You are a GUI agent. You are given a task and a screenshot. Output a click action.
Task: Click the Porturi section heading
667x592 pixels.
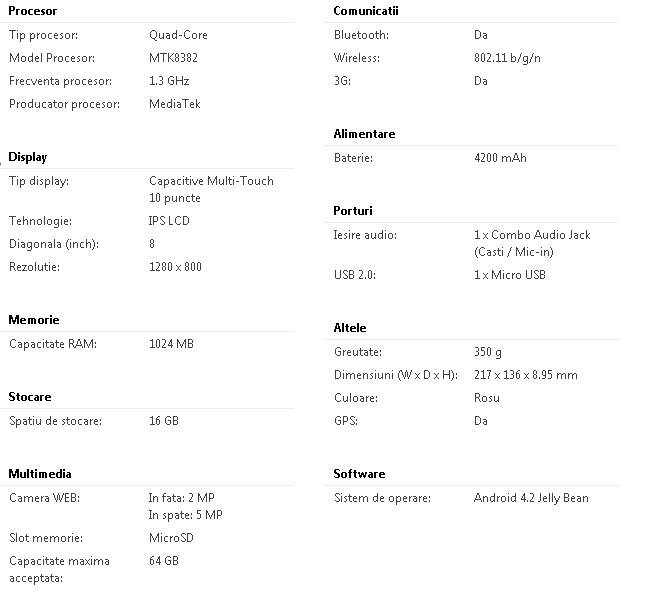tap(353, 211)
